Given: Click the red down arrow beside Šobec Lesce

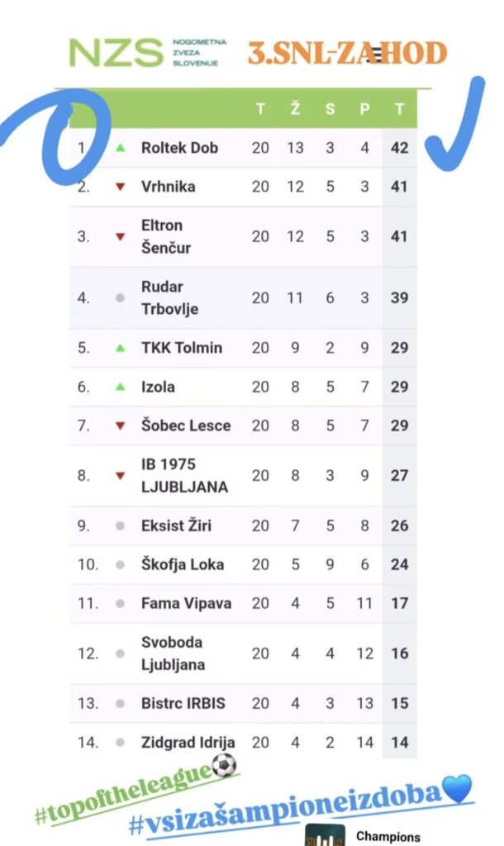Looking at the screenshot, I should [x=121, y=425].
